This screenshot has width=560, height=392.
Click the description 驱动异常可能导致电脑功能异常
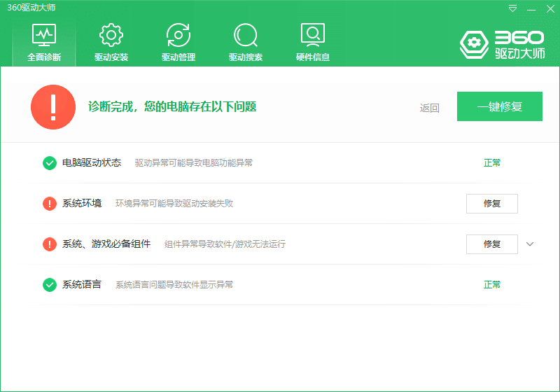point(194,163)
